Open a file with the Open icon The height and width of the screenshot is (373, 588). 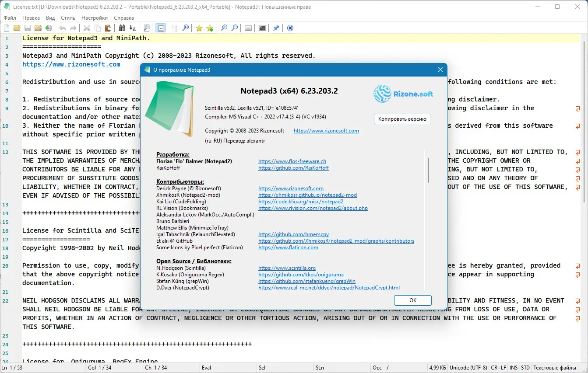[17, 28]
